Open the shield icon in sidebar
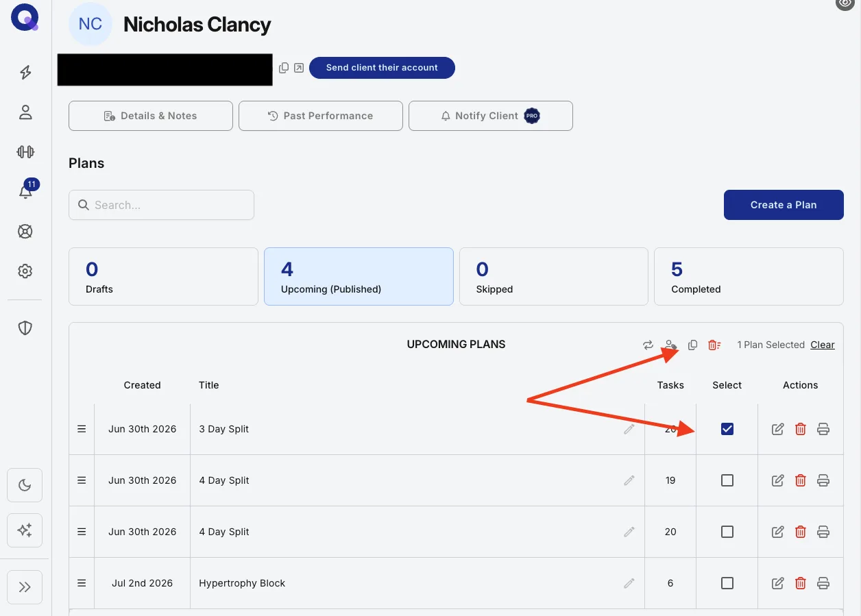861x616 pixels. [x=25, y=328]
